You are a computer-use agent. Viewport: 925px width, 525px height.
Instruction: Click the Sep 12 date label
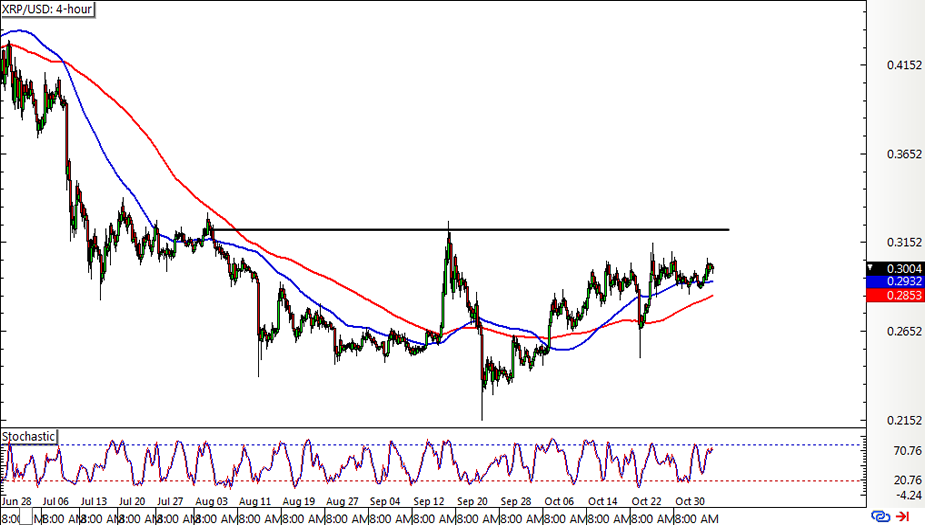point(429,501)
